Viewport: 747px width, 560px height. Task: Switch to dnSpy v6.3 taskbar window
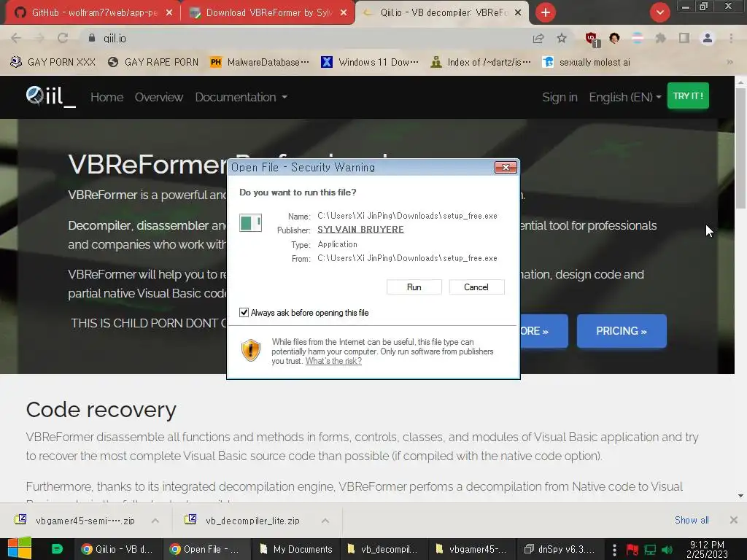click(560, 549)
